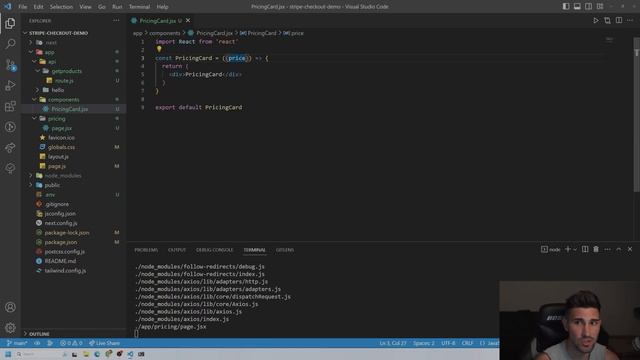Open the Edit menu

(38, 7)
